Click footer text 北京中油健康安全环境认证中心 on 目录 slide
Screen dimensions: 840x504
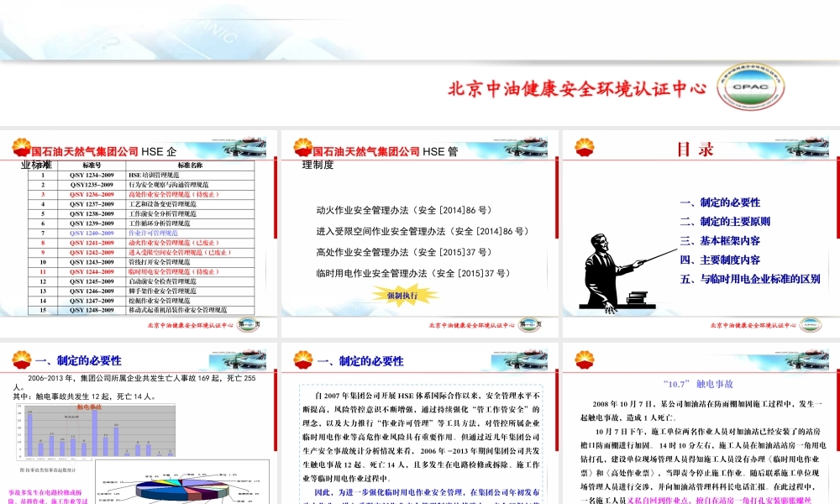753,325
